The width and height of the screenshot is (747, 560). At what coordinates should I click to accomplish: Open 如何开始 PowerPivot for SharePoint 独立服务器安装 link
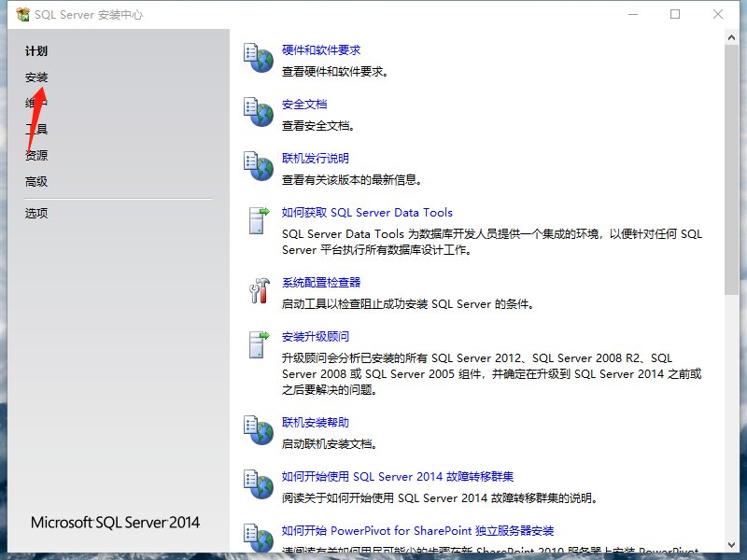pos(417,530)
